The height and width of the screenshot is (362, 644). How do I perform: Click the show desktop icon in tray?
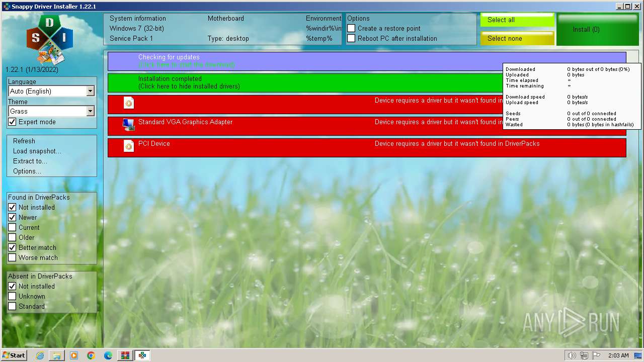[x=638, y=355]
